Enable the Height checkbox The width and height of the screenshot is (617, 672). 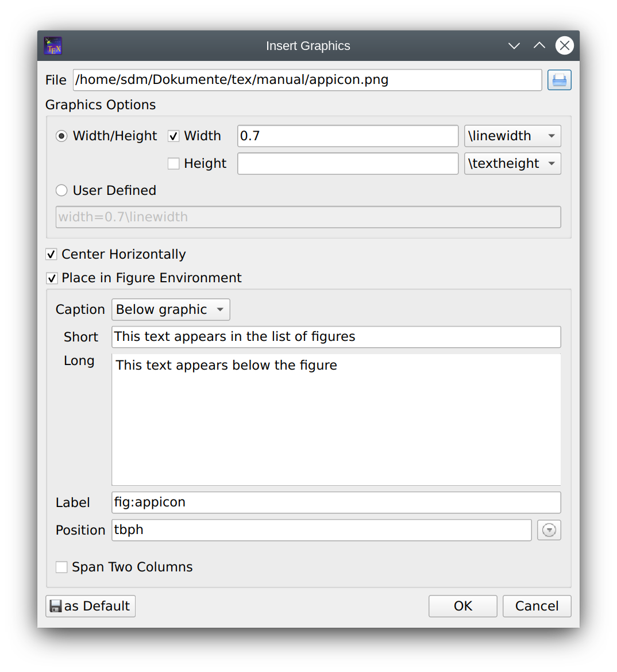173,164
